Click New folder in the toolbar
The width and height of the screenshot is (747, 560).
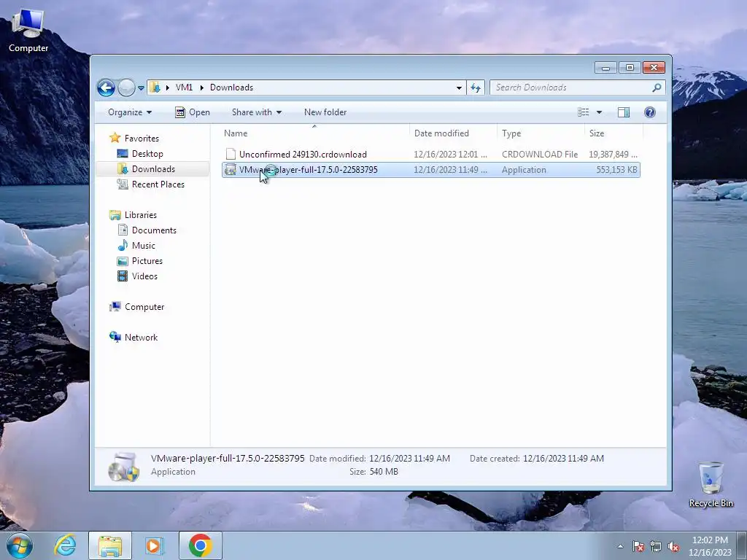point(325,112)
